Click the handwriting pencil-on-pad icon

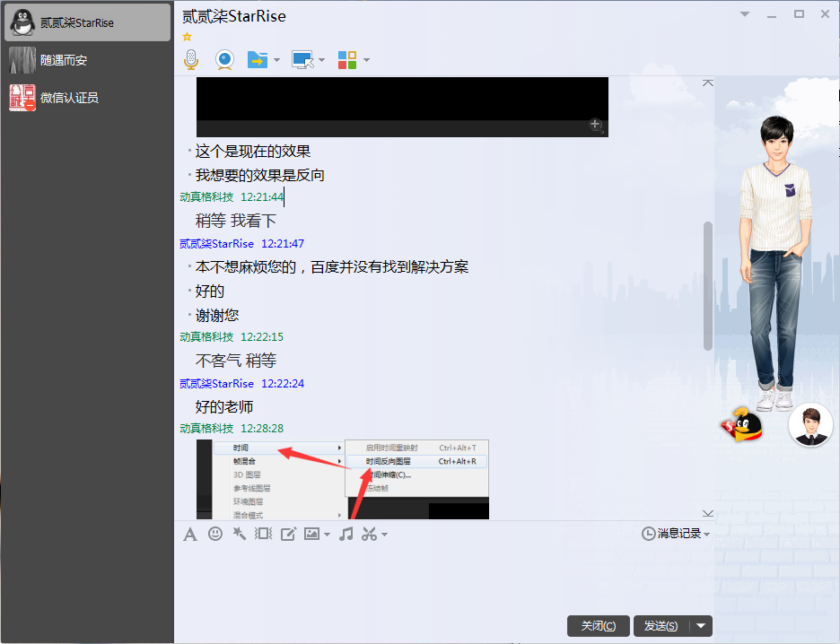(x=288, y=534)
